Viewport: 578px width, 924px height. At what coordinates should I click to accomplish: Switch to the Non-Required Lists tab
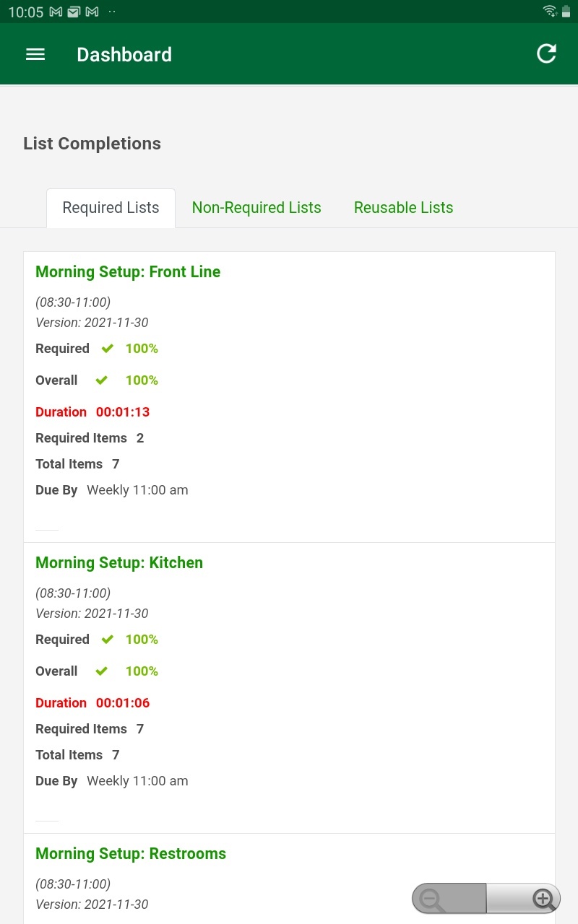coord(256,208)
